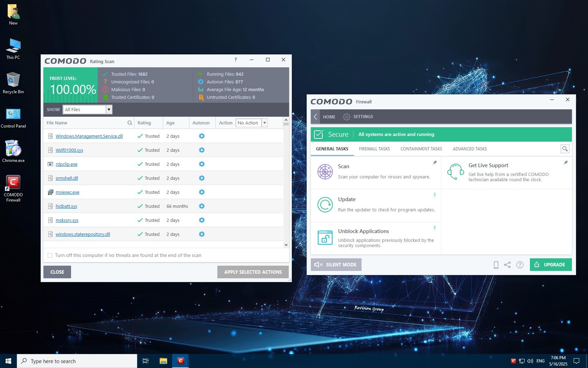This screenshot has height=368, width=588.
Task: Open the Containment Tasks tab
Action: point(421,149)
